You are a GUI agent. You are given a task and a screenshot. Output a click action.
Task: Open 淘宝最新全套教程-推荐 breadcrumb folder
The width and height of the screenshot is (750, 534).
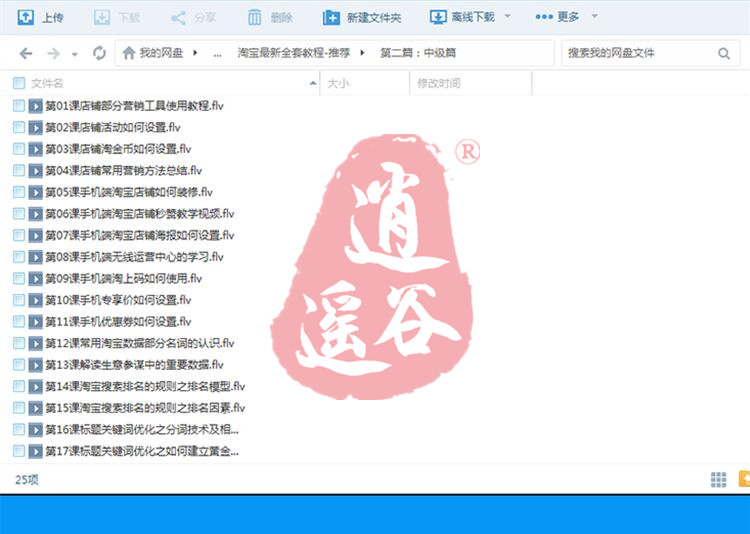coord(294,53)
